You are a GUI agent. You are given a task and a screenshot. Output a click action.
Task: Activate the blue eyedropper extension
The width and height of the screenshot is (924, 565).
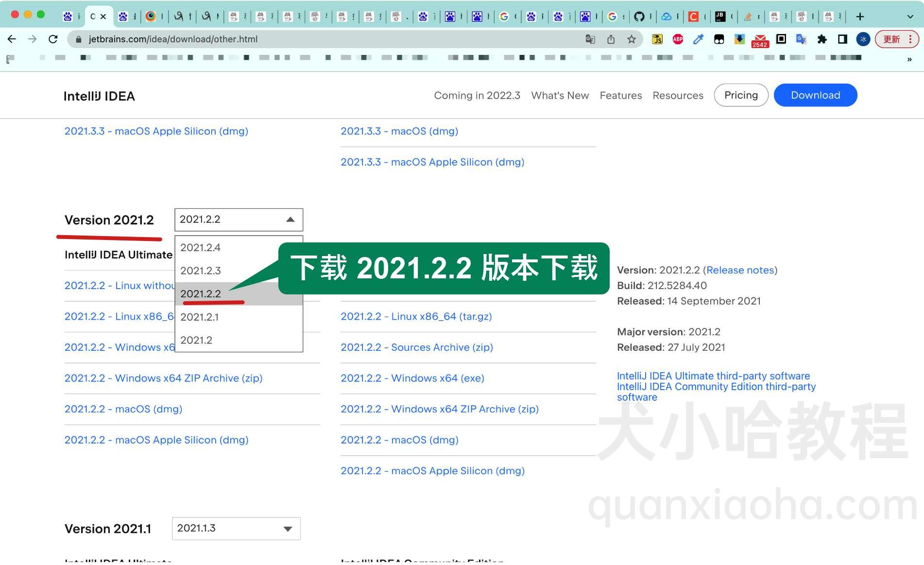click(699, 39)
